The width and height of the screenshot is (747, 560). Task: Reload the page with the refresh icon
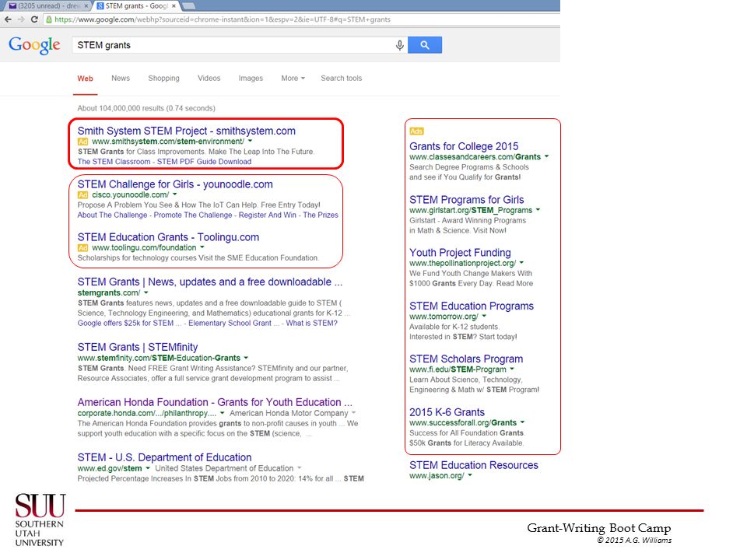[34, 19]
